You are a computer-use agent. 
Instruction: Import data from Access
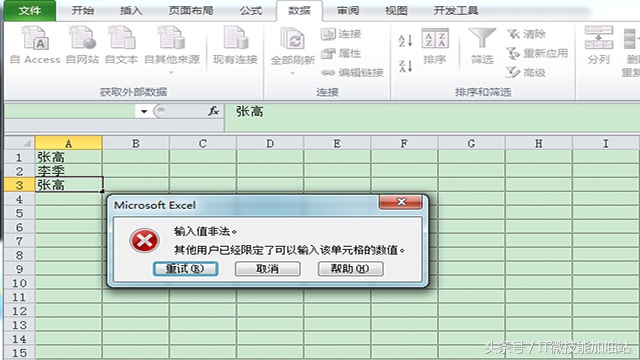coord(35,45)
